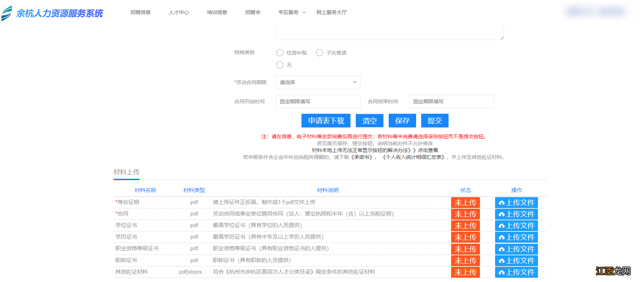
Task: Click the 身份证明 material name
Action: (127, 202)
